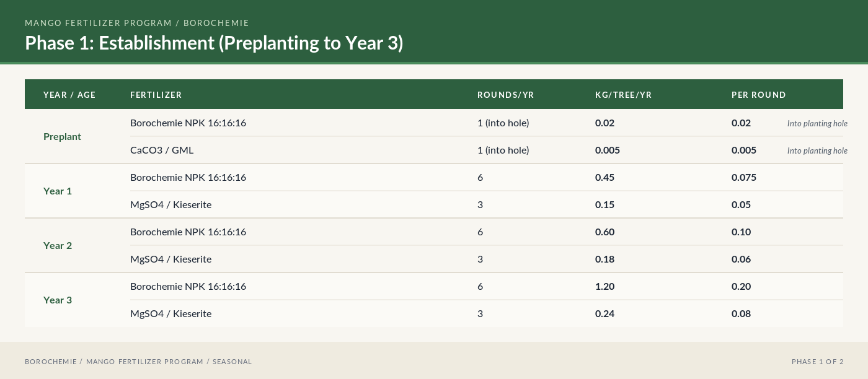Click Borochemie NPK 16:16:16 in Year 3
The image size is (868, 379).
(x=188, y=286)
